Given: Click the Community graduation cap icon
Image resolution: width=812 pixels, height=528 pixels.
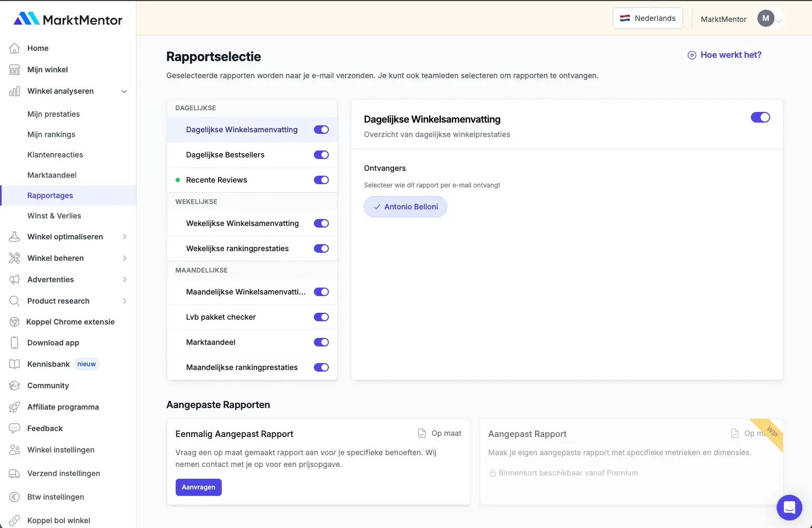Looking at the screenshot, I should (x=14, y=386).
